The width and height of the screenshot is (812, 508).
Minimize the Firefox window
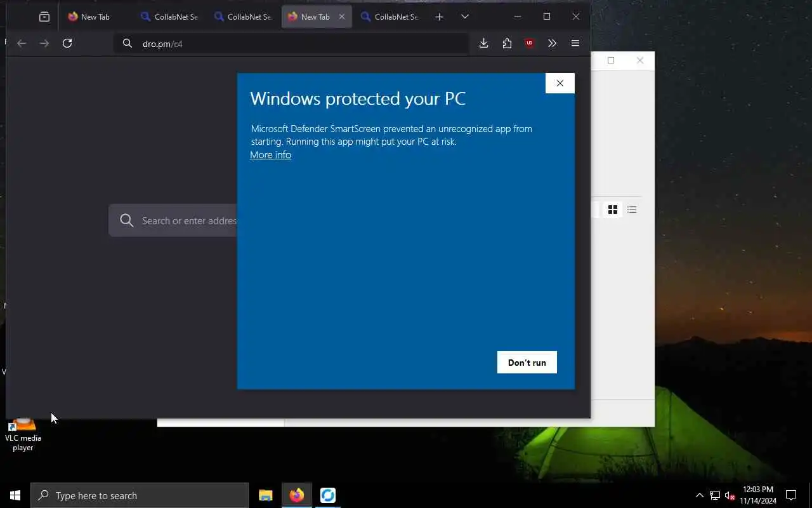point(518,17)
